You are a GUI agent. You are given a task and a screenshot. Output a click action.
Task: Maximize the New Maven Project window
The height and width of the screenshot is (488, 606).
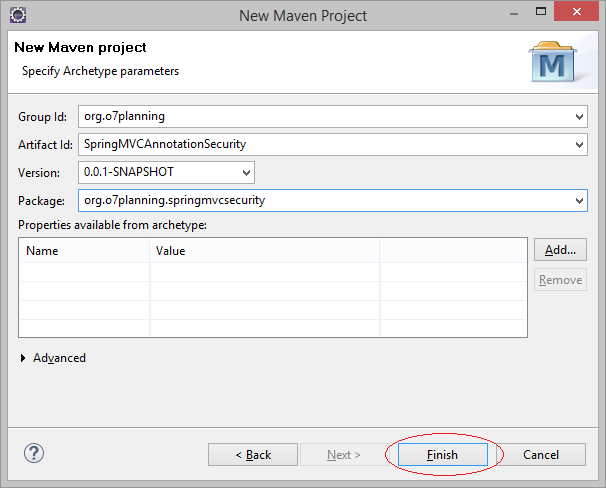pyautogui.click(x=541, y=12)
